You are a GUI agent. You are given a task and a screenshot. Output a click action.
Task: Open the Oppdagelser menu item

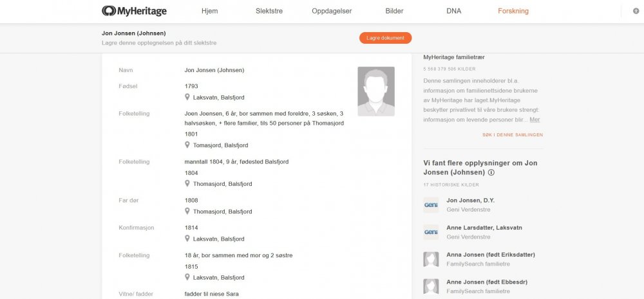(x=332, y=11)
